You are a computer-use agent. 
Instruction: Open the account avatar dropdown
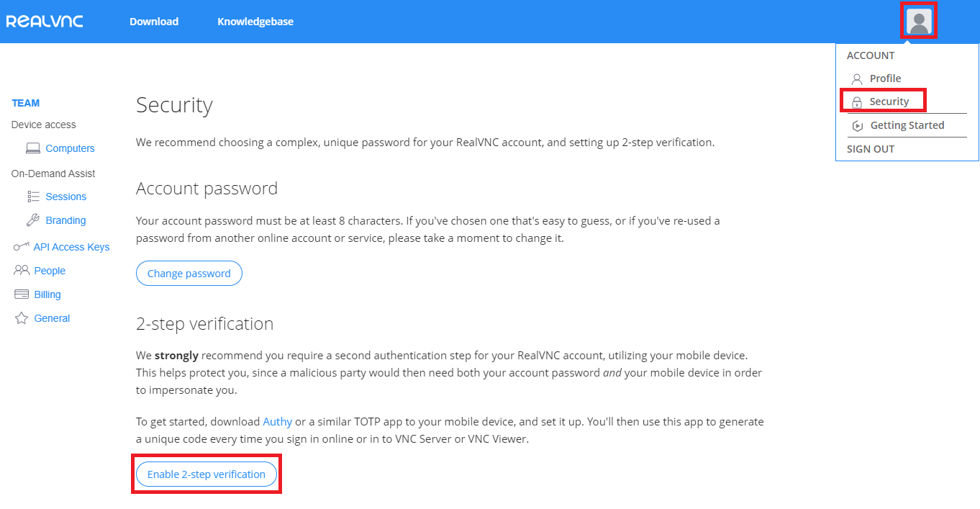(x=918, y=21)
